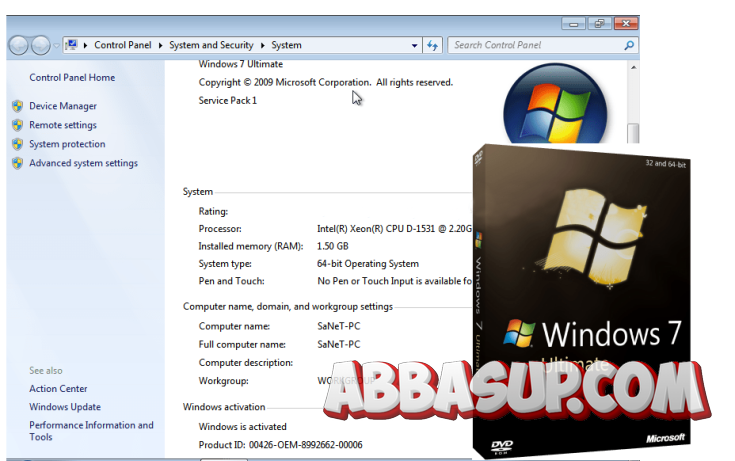This screenshot has height=461, width=735.
Task: Click 'Windows 7 Ultimate' edition text
Action: pos(240,64)
